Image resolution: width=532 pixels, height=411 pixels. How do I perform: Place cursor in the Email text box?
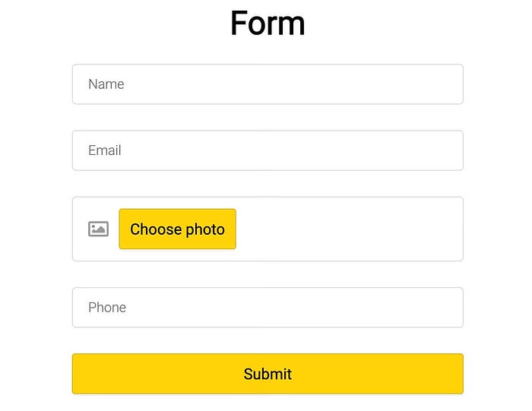point(268,150)
